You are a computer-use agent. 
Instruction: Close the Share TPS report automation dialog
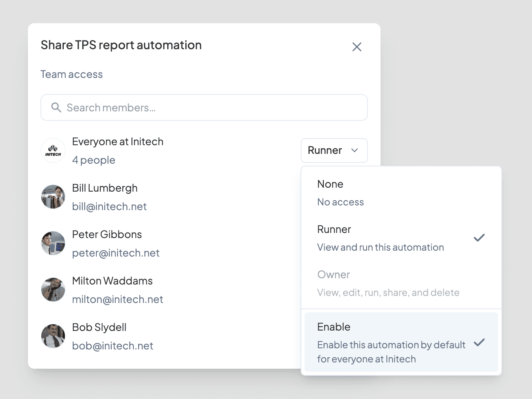[x=357, y=47]
